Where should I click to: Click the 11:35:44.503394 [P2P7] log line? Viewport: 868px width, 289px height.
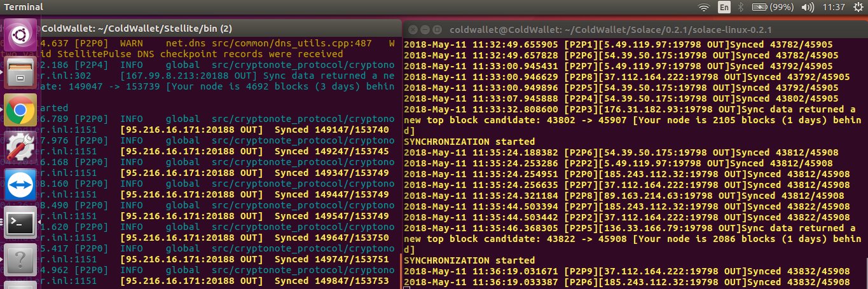tap(627, 206)
